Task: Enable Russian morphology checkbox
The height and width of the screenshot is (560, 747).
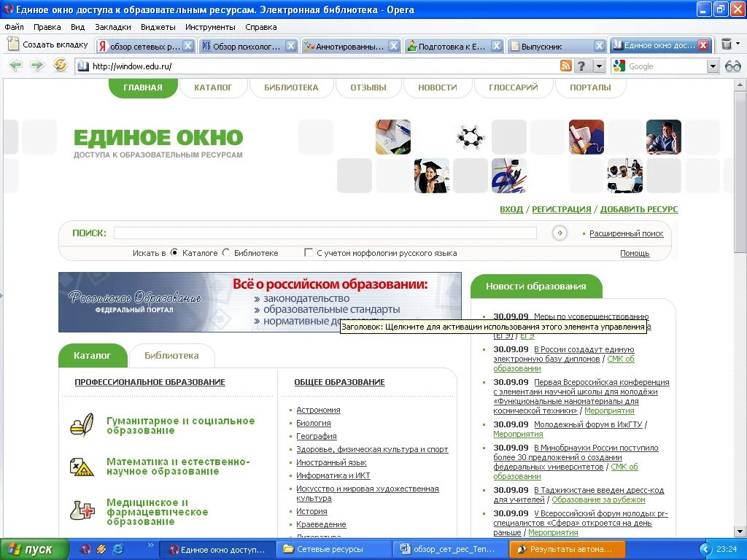Action: point(309,252)
